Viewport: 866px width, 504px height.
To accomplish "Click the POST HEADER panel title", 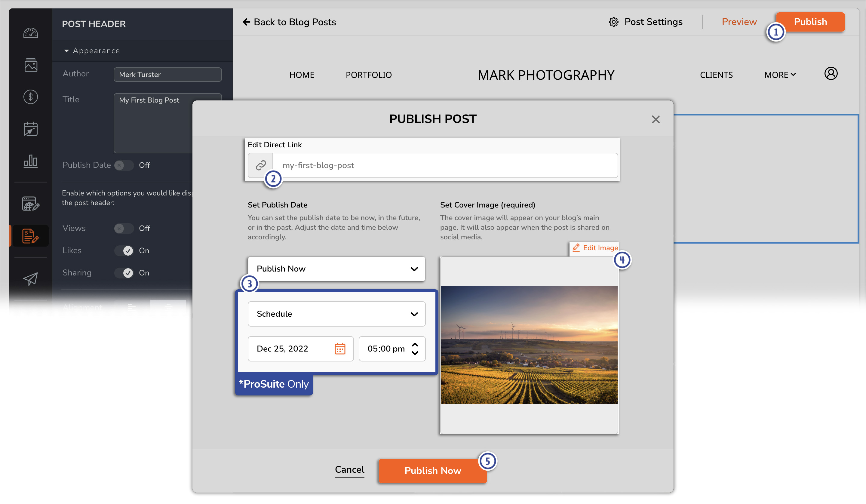I will [x=94, y=24].
